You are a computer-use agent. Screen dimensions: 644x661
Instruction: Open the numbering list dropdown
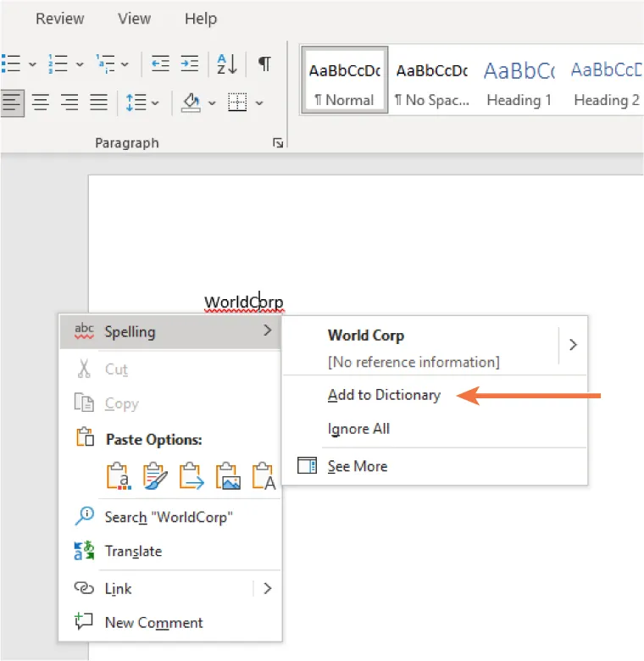click(80, 64)
